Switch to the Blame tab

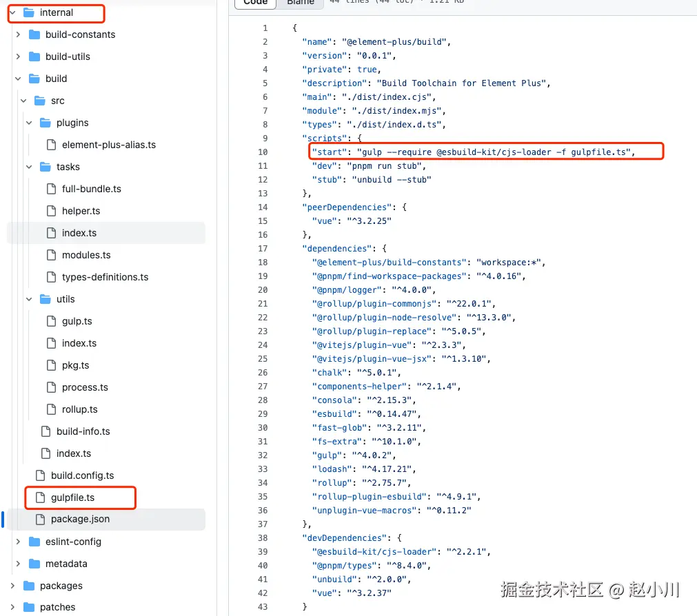point(301,3)
